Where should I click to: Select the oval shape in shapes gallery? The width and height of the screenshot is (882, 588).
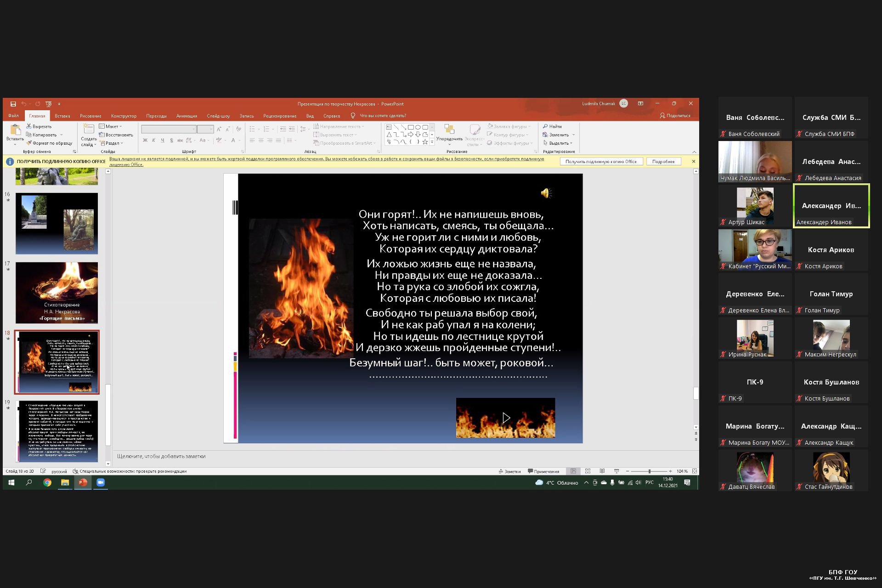(x=418, y=127)
